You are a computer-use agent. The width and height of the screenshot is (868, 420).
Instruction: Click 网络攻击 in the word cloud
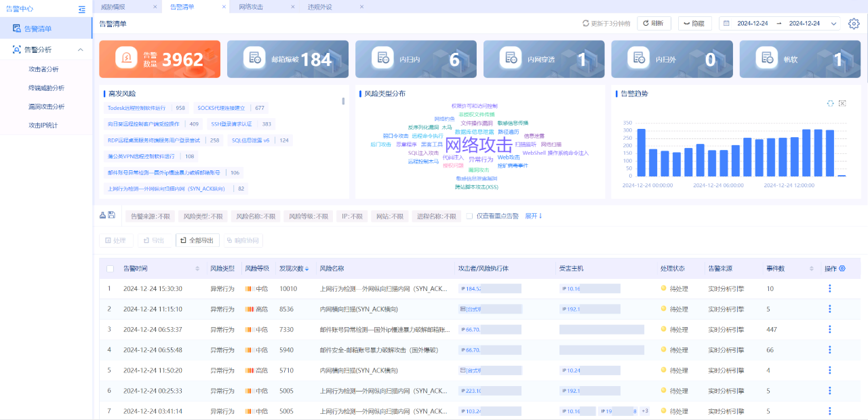479,145
